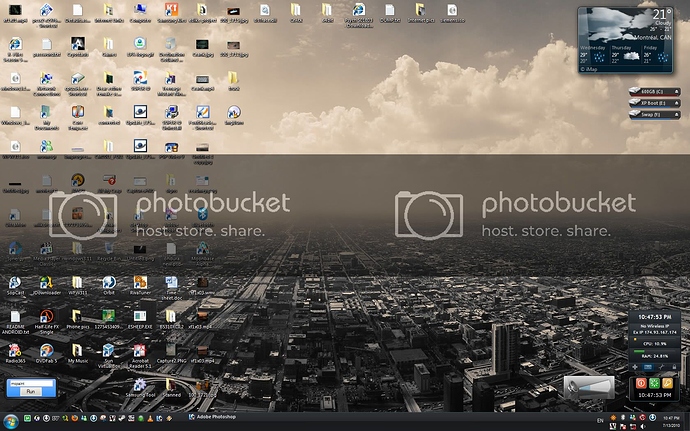Open the EN language indicator in the tray
Image resolution: width=690 pixels, height=431 pixels.
pos(601,417)
